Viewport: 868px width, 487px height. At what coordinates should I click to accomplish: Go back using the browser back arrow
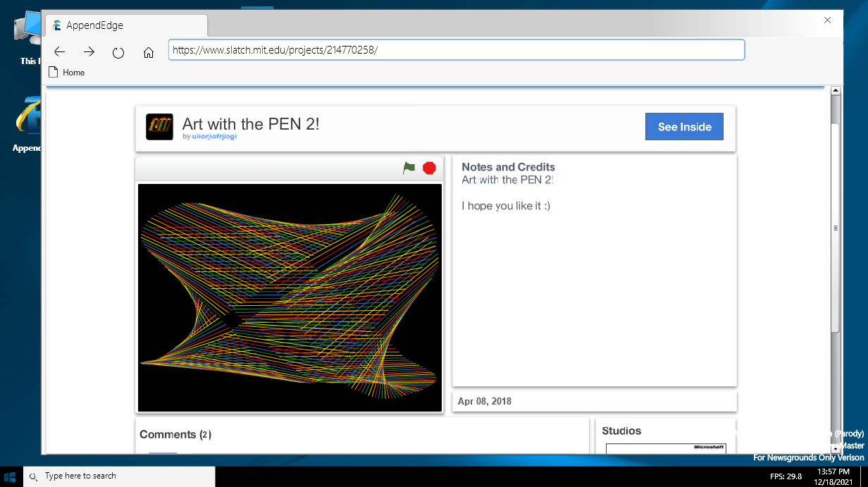[60, 51]
